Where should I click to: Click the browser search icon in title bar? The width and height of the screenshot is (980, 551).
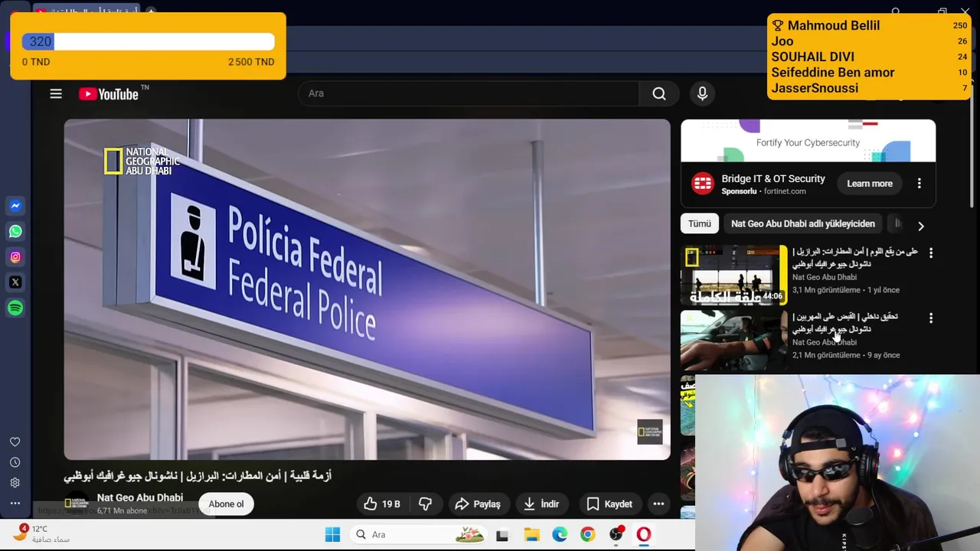896,11
